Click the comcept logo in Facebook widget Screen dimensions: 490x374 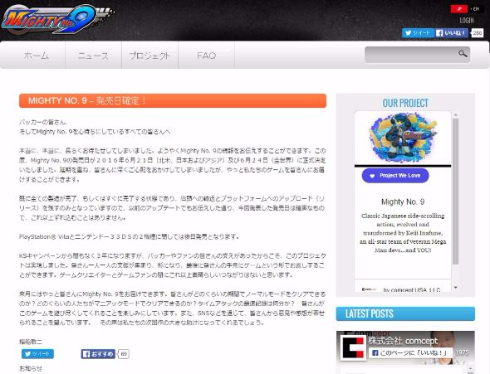[353, 348]
